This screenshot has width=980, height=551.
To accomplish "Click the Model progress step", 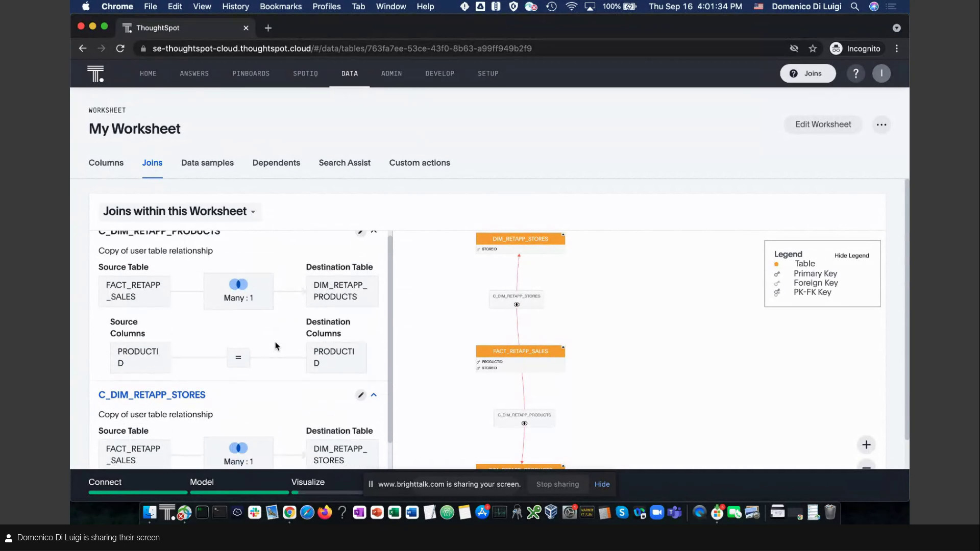I will pyautogui.click(x=202, y=482).
